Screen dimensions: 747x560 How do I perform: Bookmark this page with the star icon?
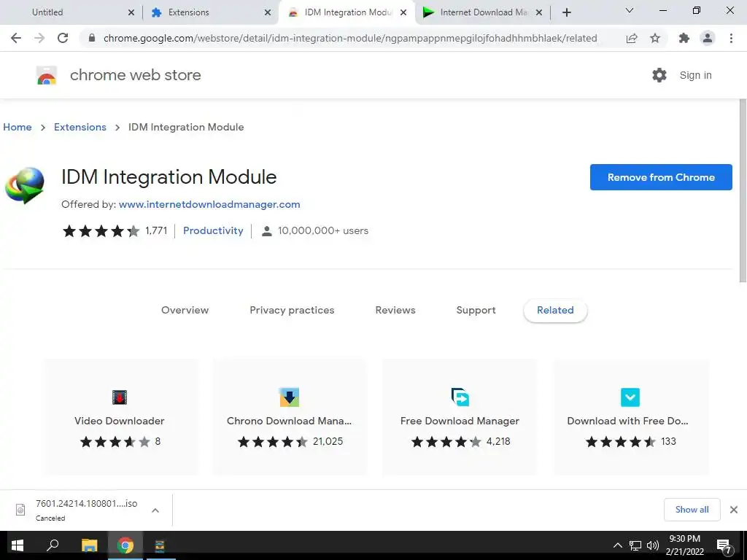pos(655,38)
